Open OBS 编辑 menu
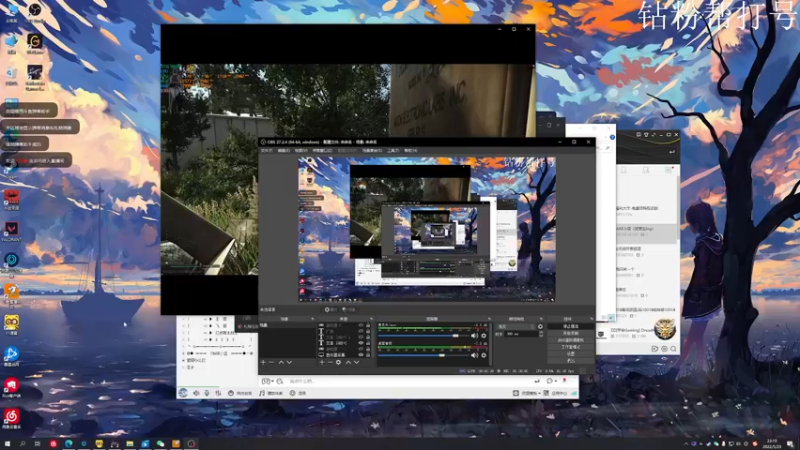800x450 pixels. 284,151
